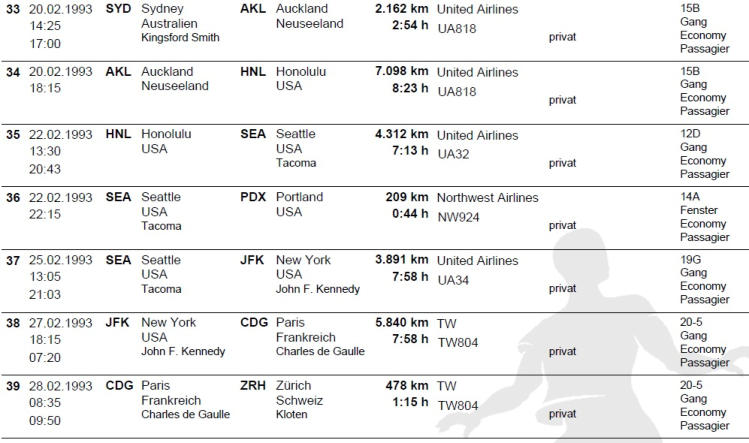
Task: Click the Fenster seat type
Action: (700, 210)
